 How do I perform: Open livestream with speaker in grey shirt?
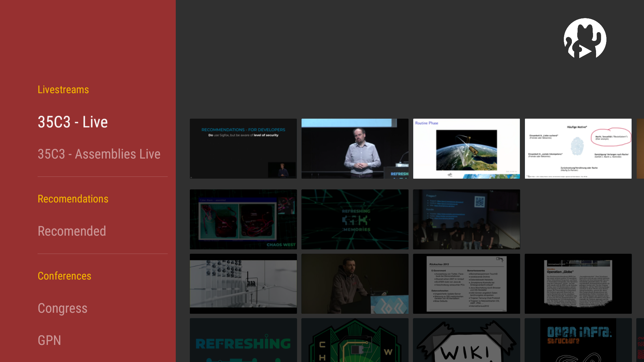click(x=355, y=148)
